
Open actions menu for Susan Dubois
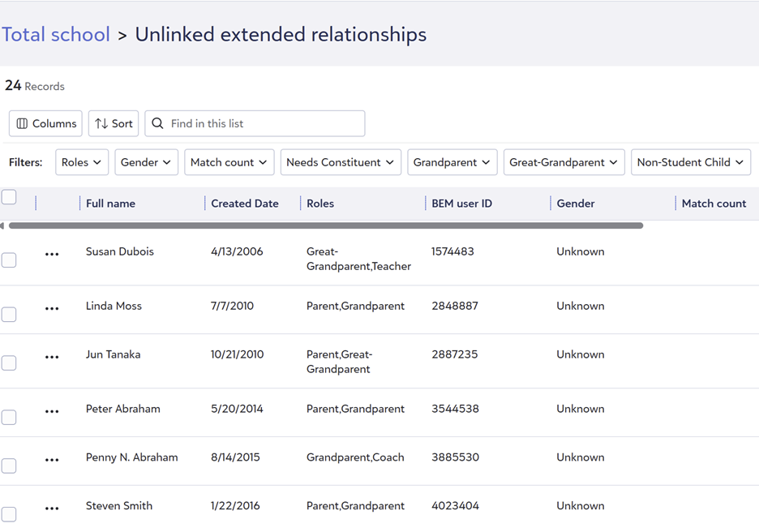[52, 254]
